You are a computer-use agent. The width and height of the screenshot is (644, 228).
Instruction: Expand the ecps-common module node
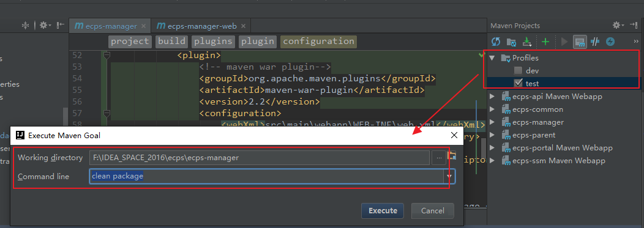(x=492, y=109)
